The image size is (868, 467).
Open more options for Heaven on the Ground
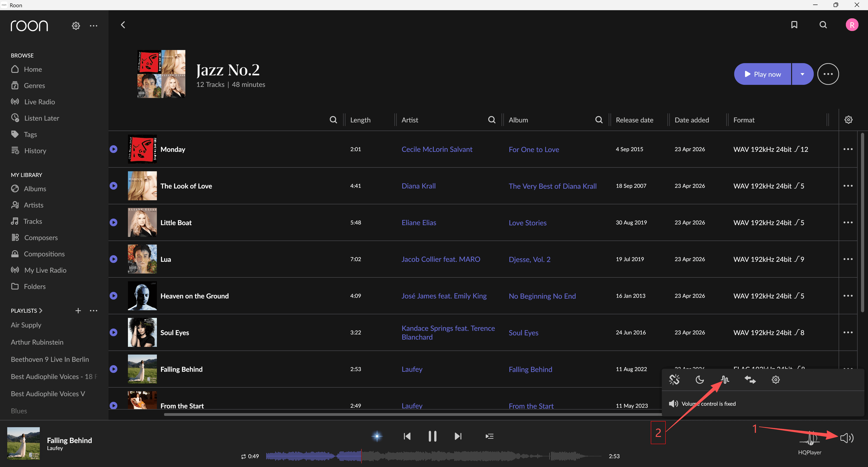tap(848, 296)
